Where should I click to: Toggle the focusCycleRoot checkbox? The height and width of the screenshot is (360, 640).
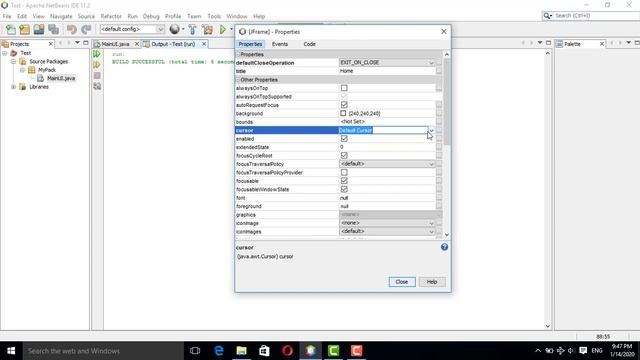coord(344,156)
